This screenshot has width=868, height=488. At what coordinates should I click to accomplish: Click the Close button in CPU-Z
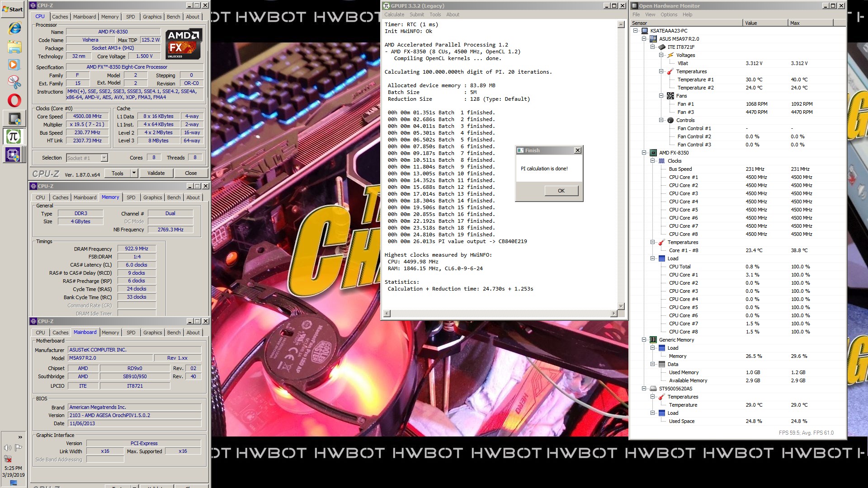click(191, 173)
